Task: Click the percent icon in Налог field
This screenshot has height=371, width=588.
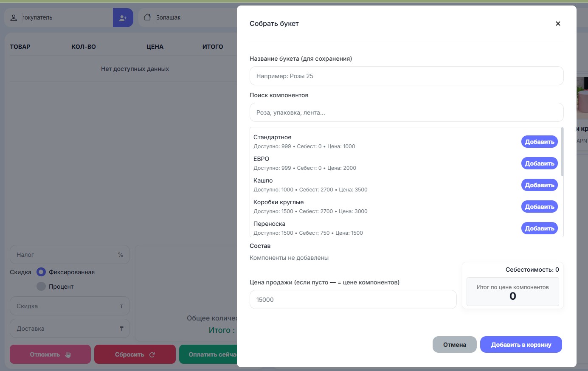Action: [121, 255]
